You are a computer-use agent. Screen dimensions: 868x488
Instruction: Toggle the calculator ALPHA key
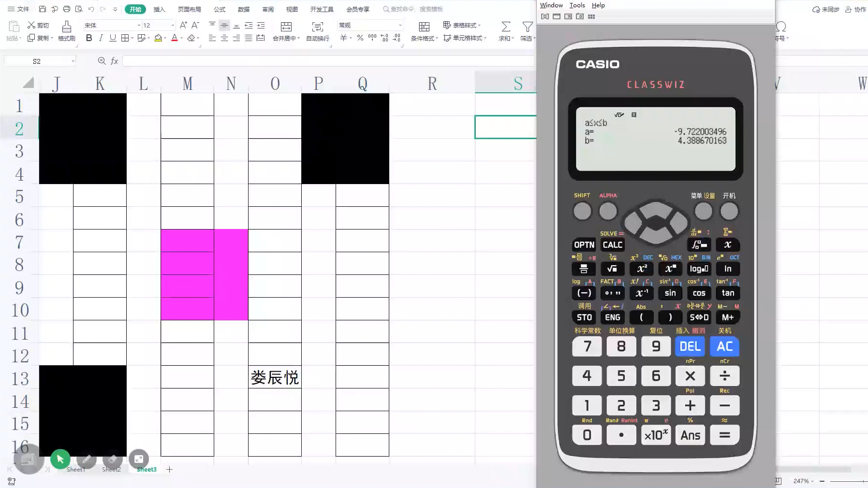click(x=608, y=211)
